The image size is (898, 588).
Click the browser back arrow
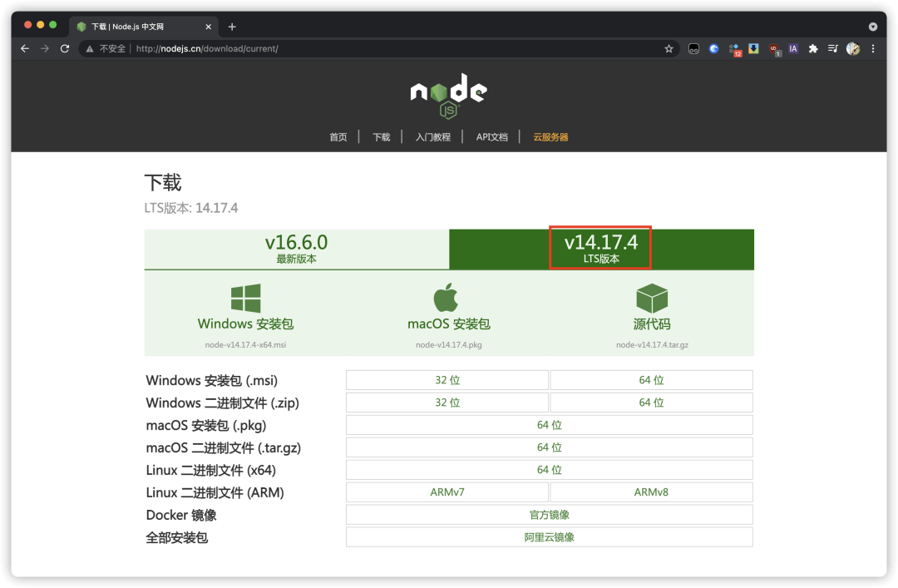pyautogui.click(x=25, y=49)
